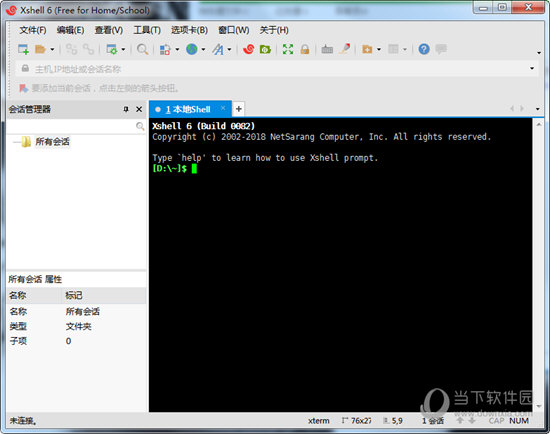550x434 pixels.
Task: Open the 工具(T) menu
Action: [x=147, y=30]
